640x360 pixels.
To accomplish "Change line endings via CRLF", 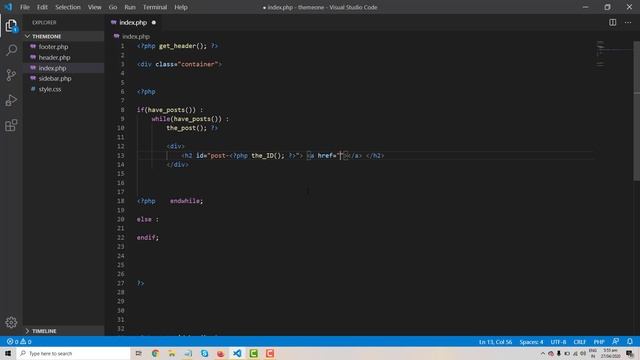I will [579, 342].
